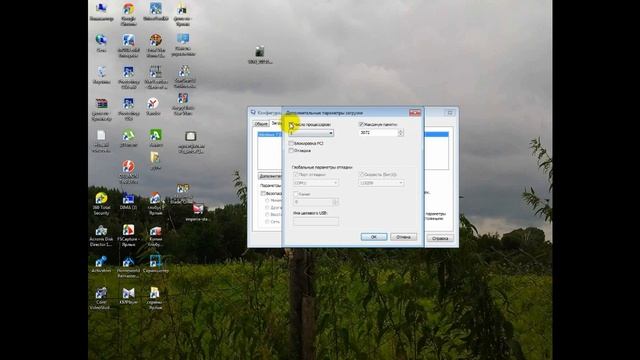Toggle the Порт отладки checkbox
The width and height of the screenshot is (640, 360).
click(296, 174)
